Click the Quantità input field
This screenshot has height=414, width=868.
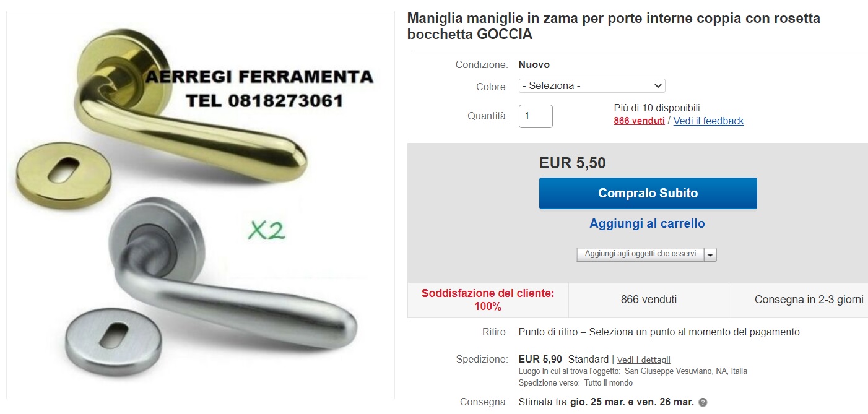(536, 116)
